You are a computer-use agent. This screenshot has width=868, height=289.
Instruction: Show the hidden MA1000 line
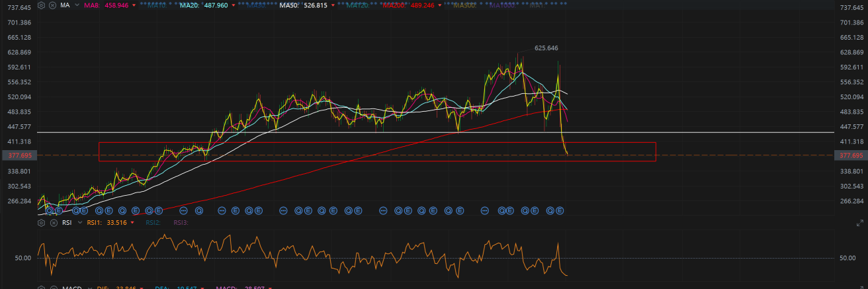tap(503, 5)
